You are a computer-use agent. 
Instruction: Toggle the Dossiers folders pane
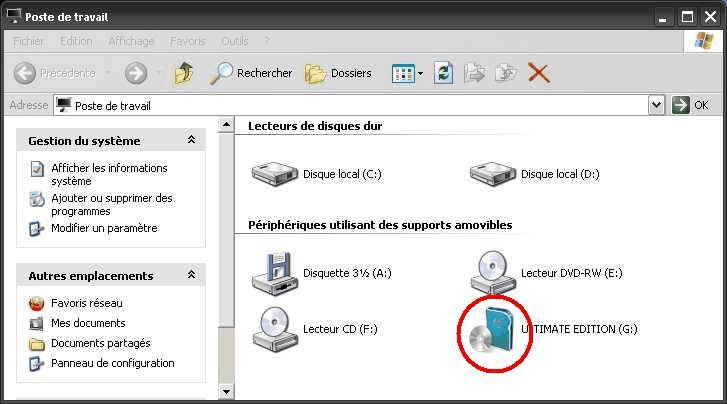tap(338, 73)
